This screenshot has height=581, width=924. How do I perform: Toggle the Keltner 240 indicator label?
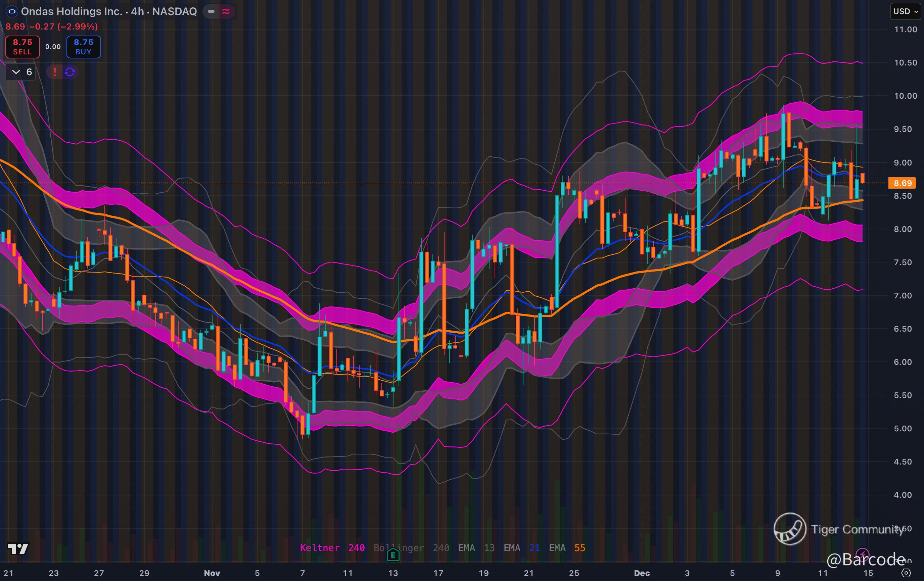click(332, 548)
